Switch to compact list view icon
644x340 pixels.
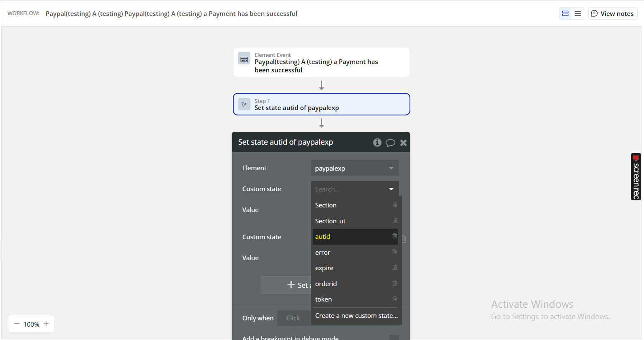click(x=577, y=13)
